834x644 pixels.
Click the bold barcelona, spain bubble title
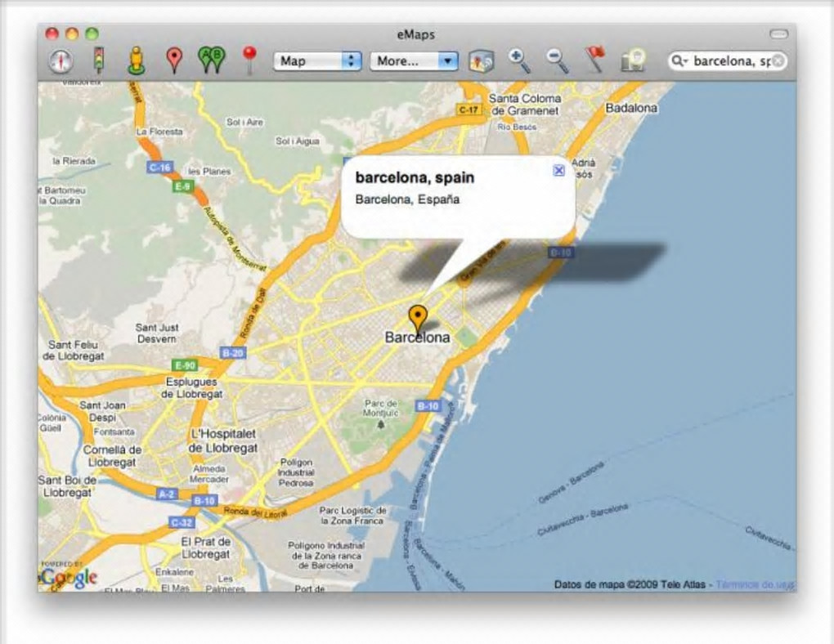pos(415,177)
